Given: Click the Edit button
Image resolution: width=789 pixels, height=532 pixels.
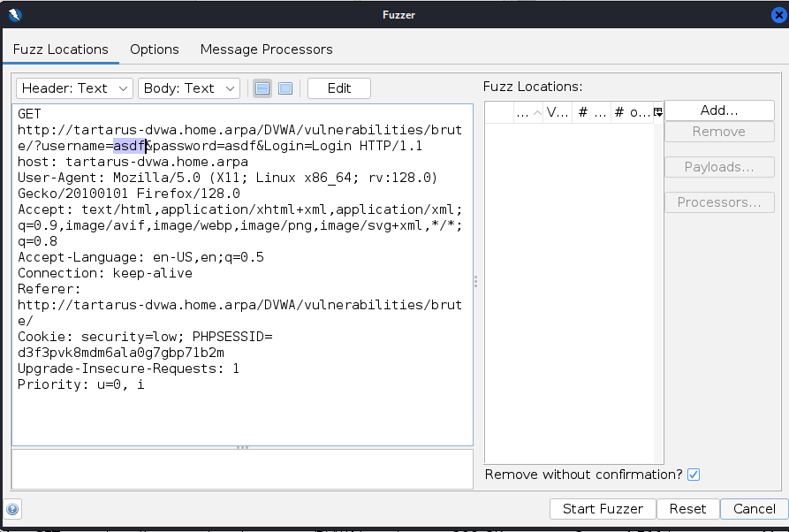Looking at the screenshot, I should 338,88.
